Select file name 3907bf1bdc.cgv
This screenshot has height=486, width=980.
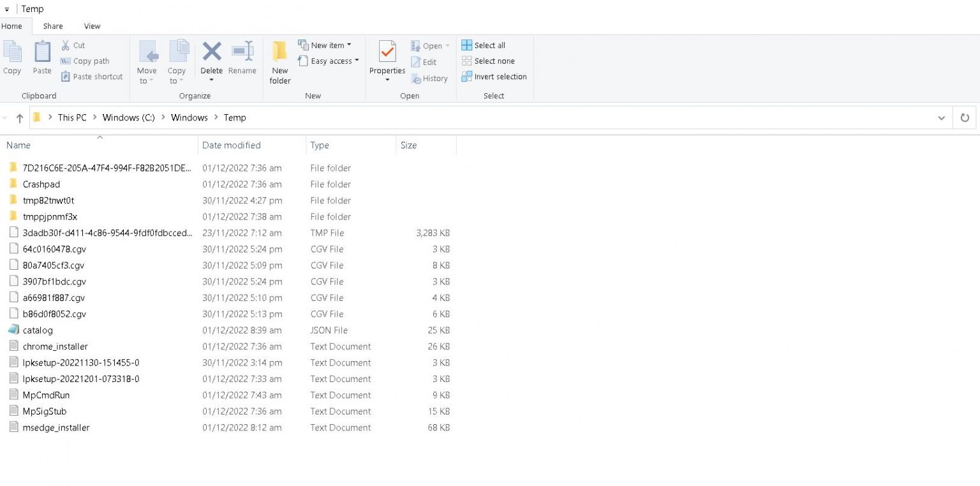click(x=54, y=281)
